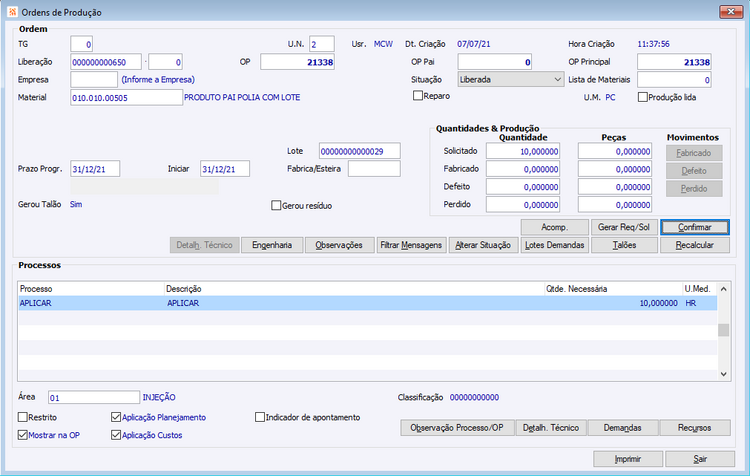
Task: Open Observações
Action: pos(339,245)
